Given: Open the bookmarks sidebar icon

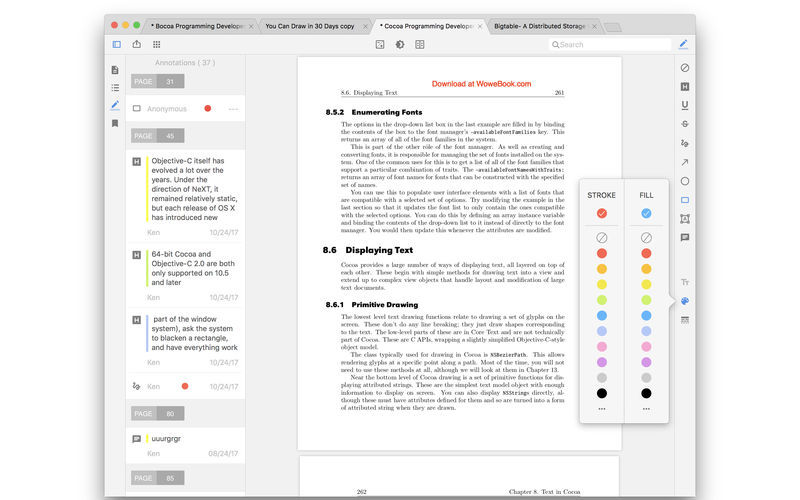Looking at the screenshot, I should tap(115, 123).
